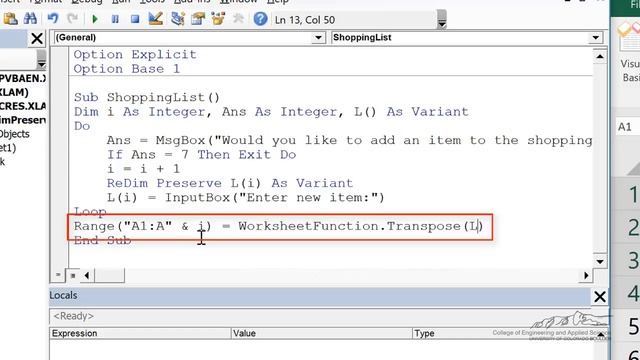Run the macro with the green play button
640x360 pixels.
tap(95, 19)
